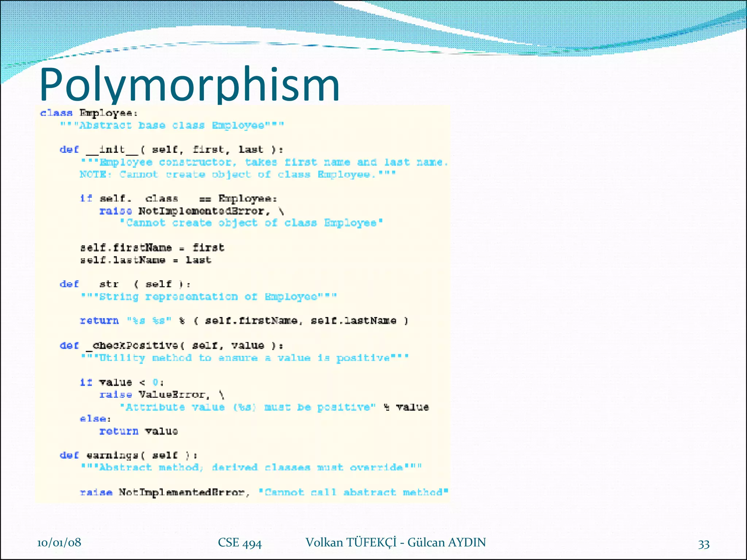Click the slide number 33
Screen dimensions: 747x560
coord(704,544)
